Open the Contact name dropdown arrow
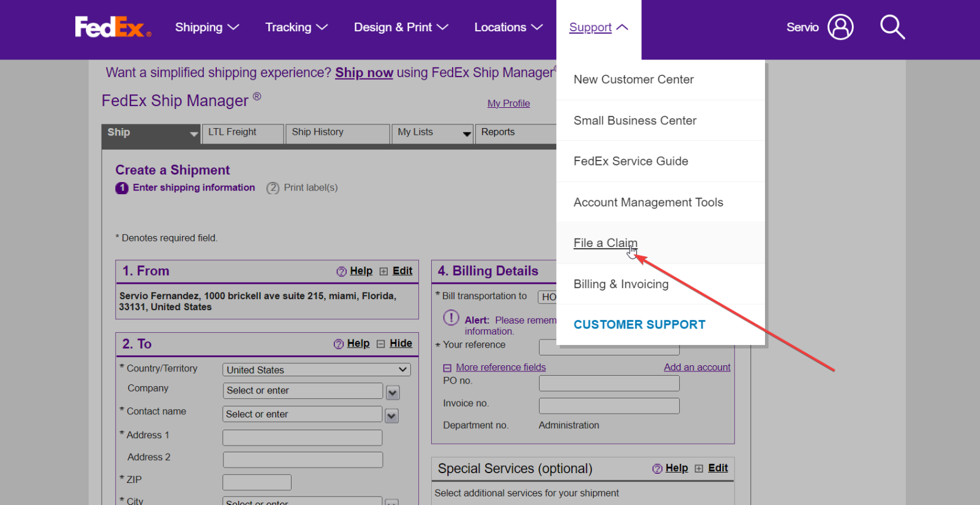 point(392,416)
